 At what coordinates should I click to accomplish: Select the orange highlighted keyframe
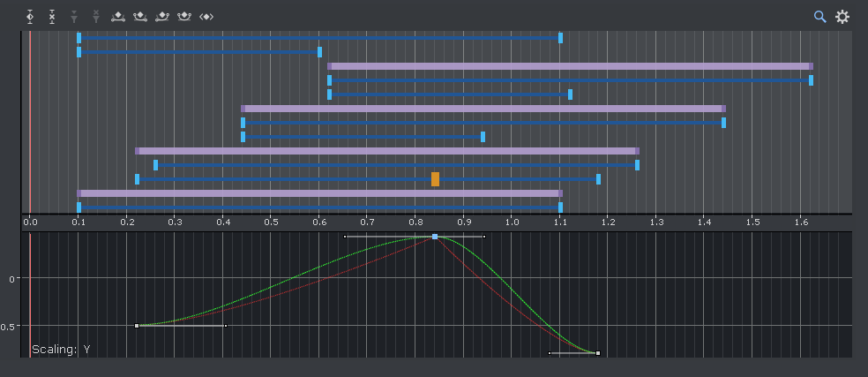point(435,179)
